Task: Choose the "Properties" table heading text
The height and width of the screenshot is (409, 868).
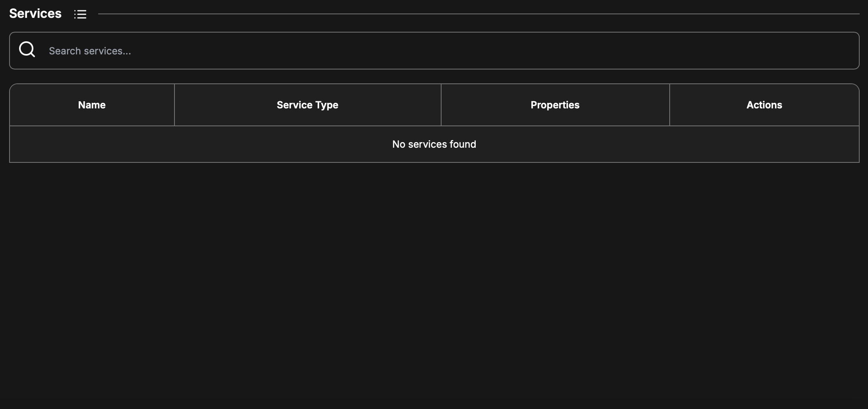Action: (555, 105)
